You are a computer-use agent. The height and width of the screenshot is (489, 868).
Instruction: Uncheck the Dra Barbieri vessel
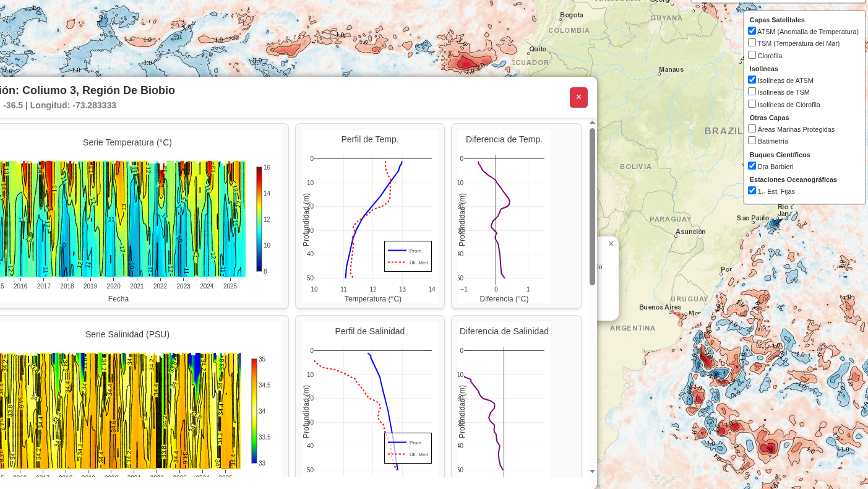coord(752,166)
